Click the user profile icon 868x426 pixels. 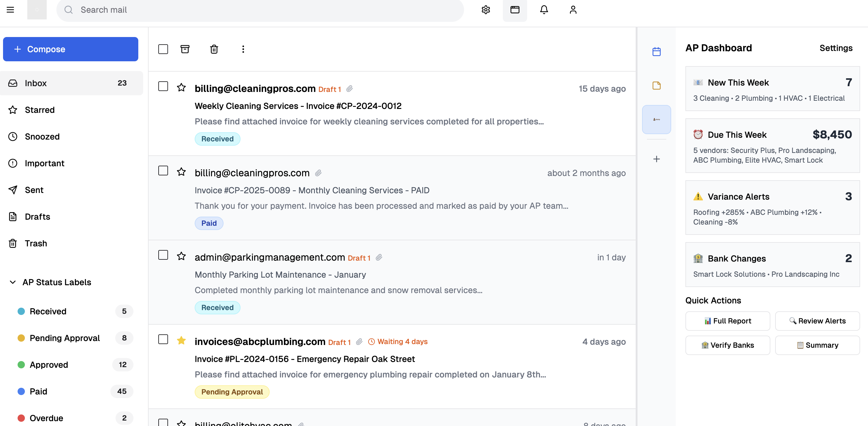tap(573, 10)
